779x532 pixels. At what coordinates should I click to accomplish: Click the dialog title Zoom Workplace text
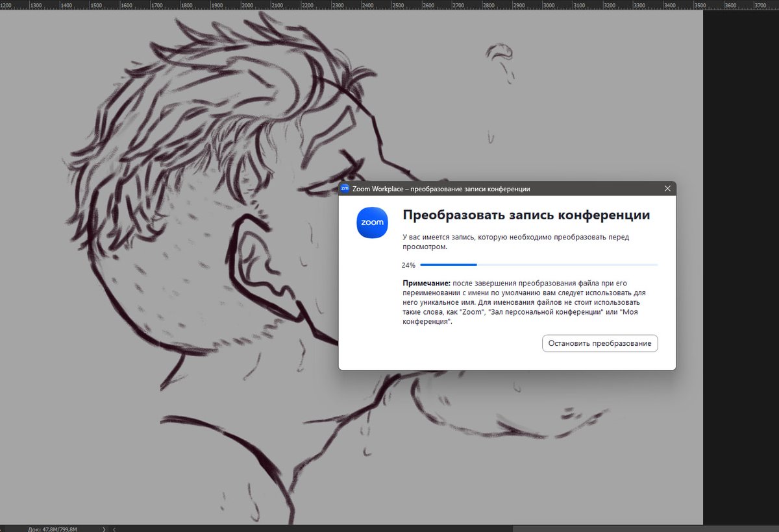tap(441, 189)
